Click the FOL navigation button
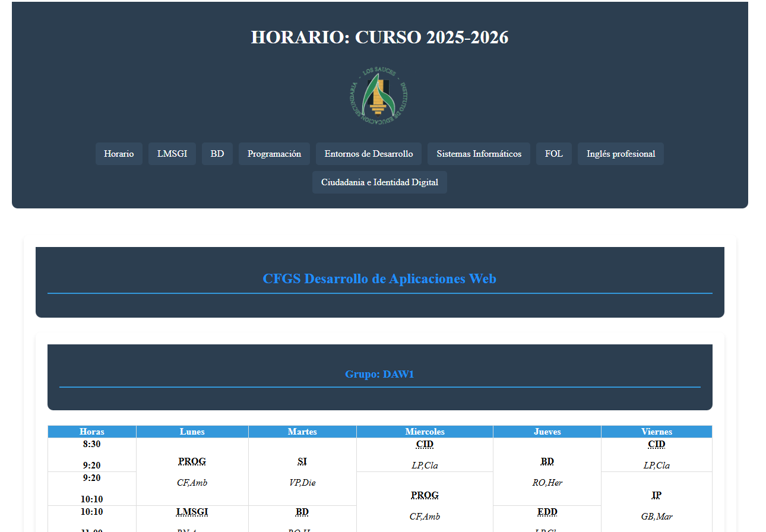766x532 pixels. (553, 153)
